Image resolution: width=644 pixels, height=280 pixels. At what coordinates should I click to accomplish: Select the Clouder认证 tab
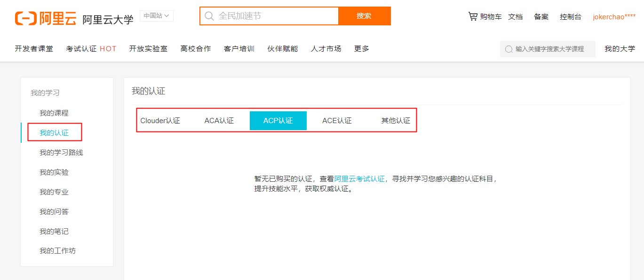160,120
